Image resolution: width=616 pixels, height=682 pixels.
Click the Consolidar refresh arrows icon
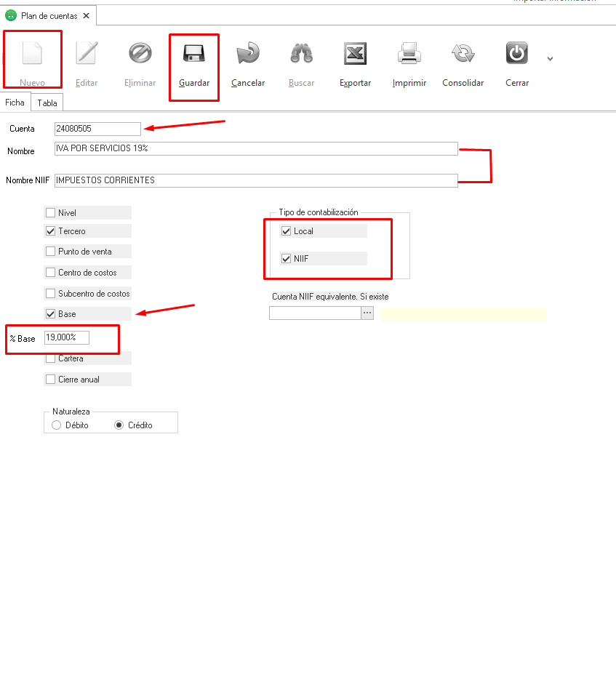[x=463, y=54]
